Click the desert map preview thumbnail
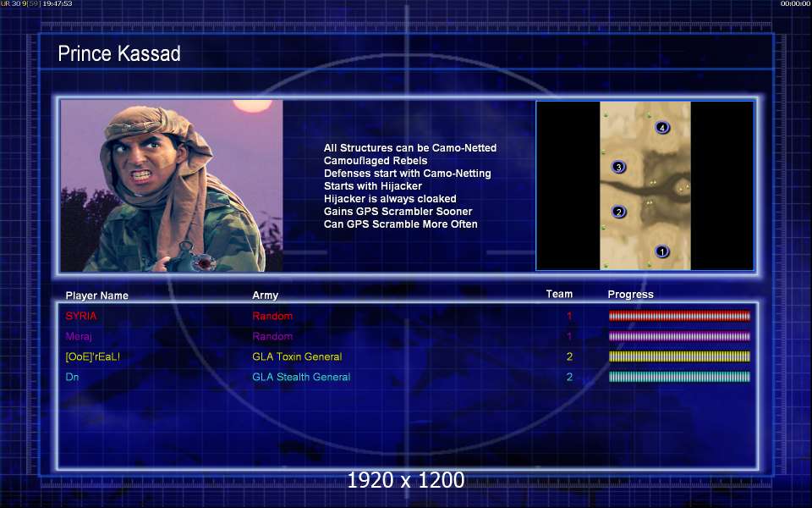Viewport: 812px width, 508px height. 645,185
